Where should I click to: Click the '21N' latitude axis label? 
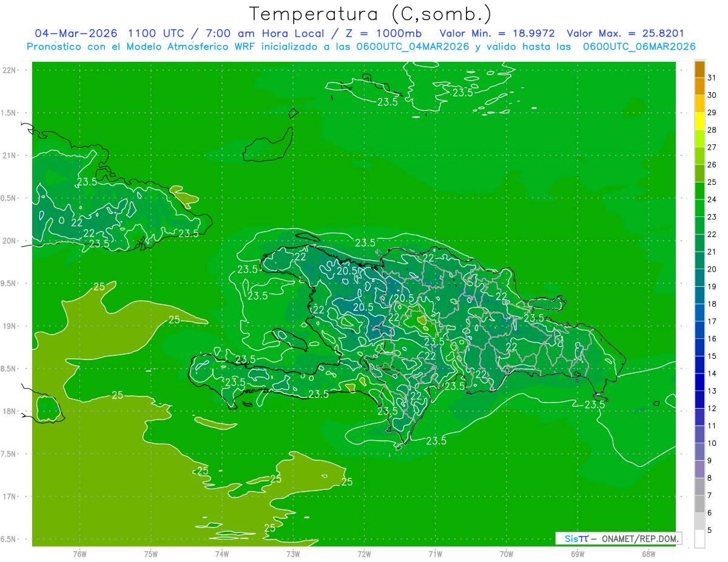tap(10, 155)
